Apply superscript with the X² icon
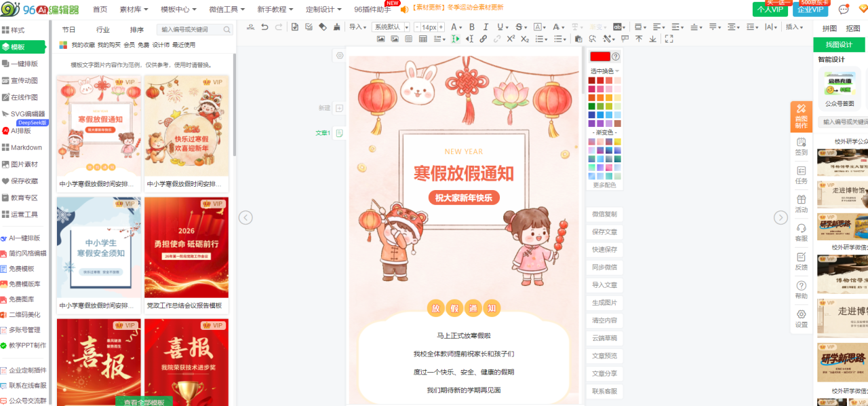This screenshot has height=406, width=868. (x=511, y=39)
